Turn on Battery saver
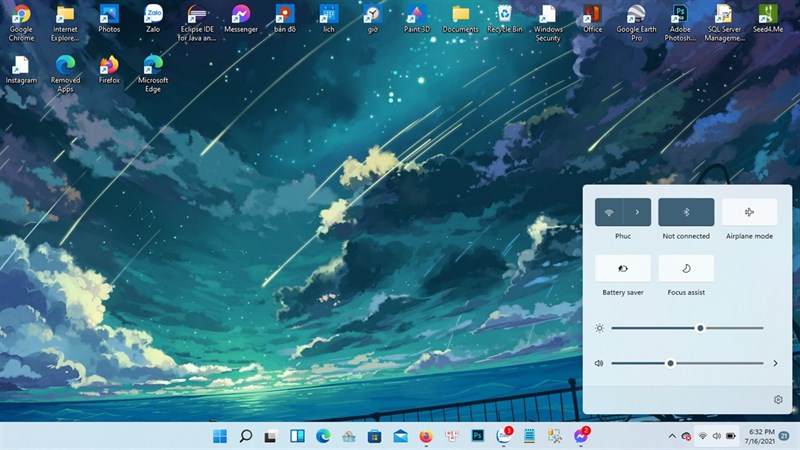800x450 pixels. [623, 268]
